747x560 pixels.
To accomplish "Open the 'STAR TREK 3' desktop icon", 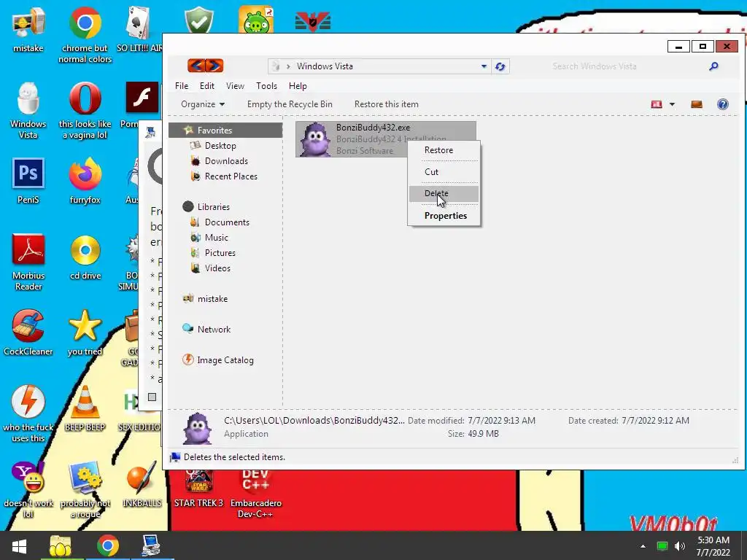I will [198, 489].
